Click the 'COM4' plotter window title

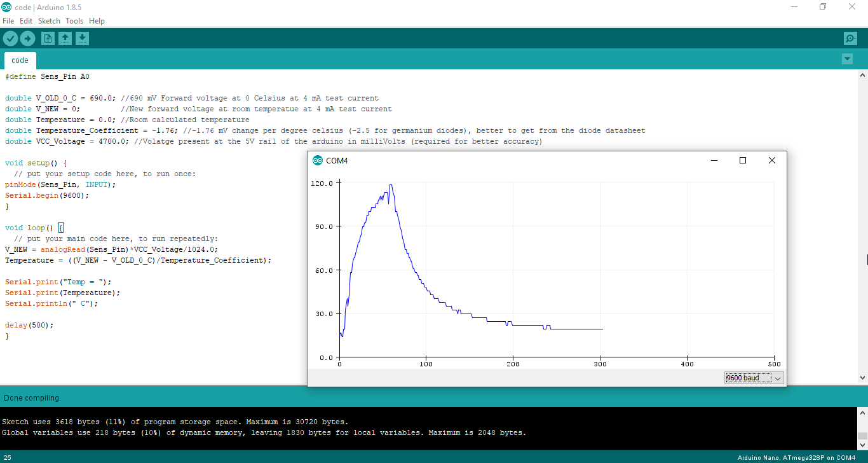click(337, 160)
